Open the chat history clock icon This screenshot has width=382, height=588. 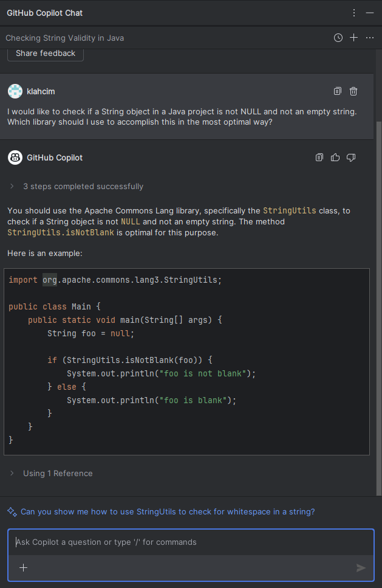(338, 38)
